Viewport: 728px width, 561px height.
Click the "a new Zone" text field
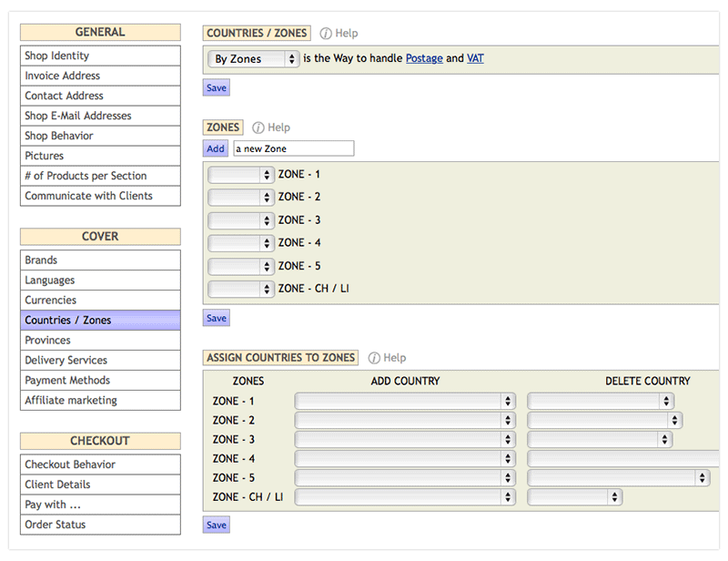click(x=293, y=148)
